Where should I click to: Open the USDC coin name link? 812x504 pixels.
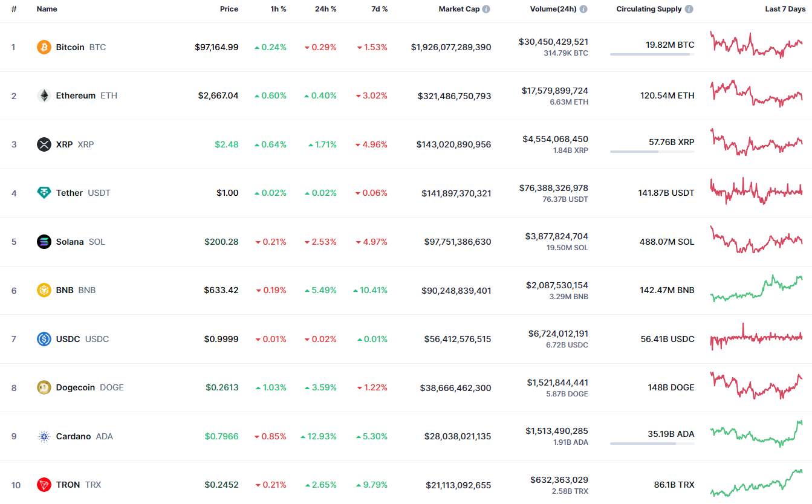pos(68,339)
